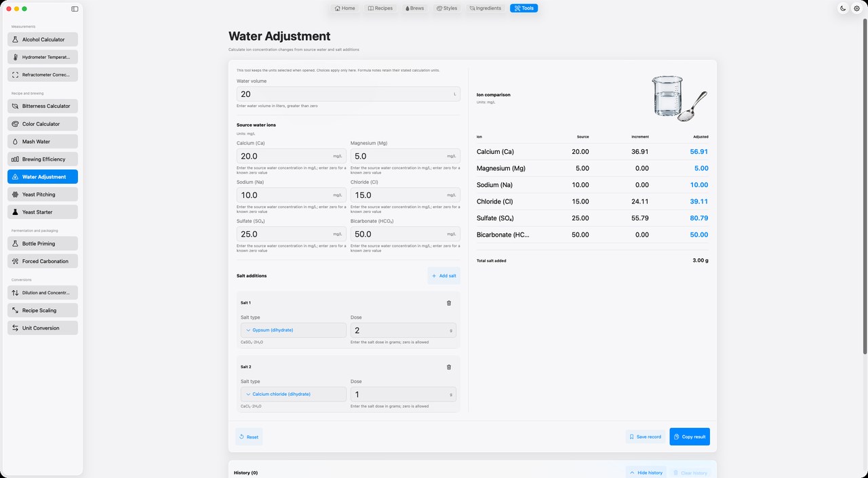Change the Salt 1 dose field

pos(403,330)
